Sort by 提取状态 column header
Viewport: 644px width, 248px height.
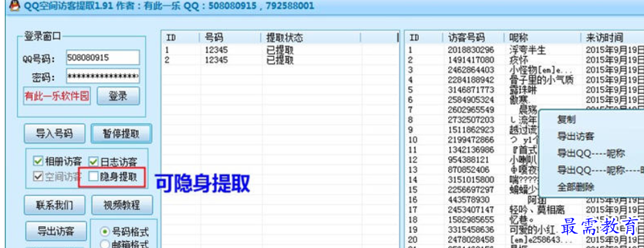(x=311, y=38)
